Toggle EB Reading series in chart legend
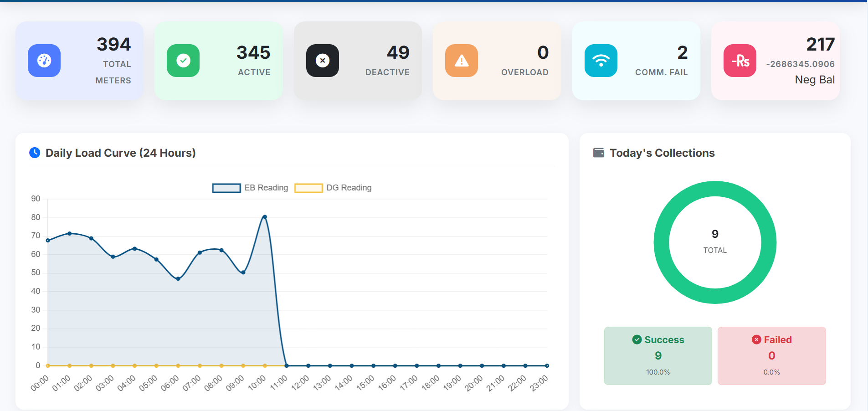This screenshot has width=868, height=411. click(x=266, y=188)
